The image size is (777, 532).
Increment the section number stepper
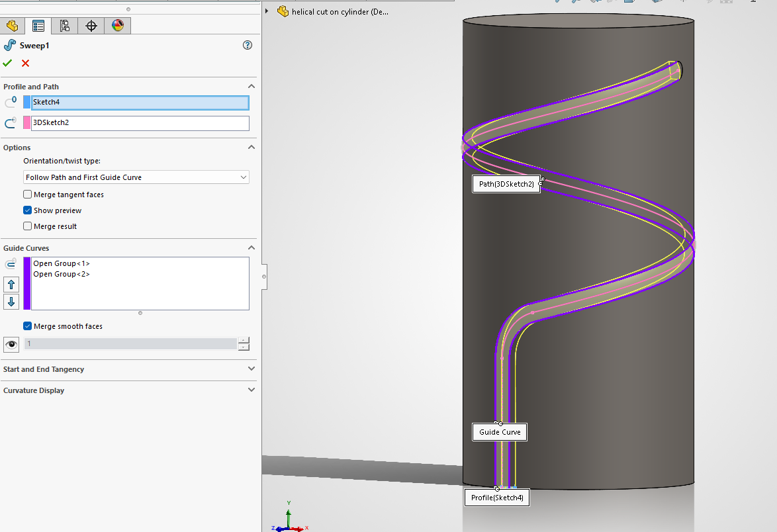pyautogui.click(x=244, y=340)
